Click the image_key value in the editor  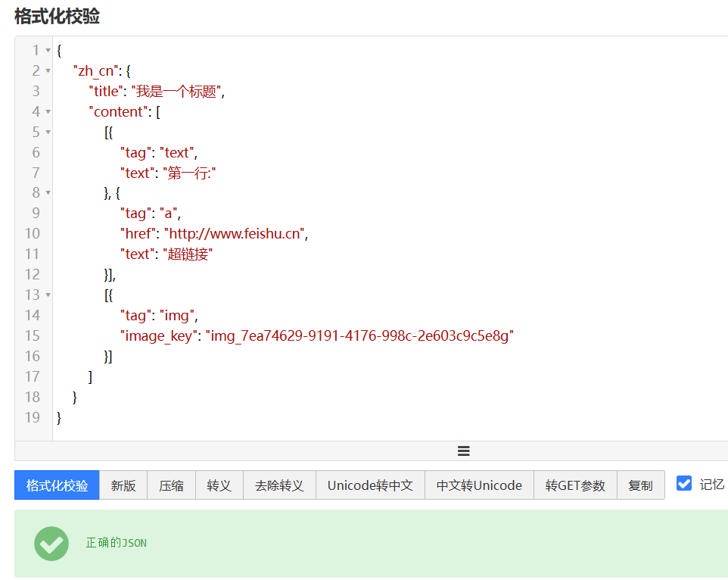359,335
